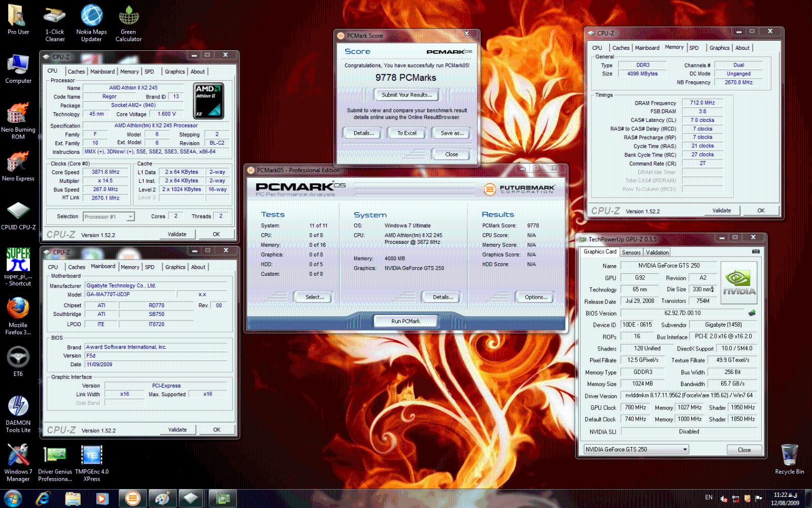Click Core Speed value 3871.6 MHz
Viewport: 812px width, 508px height.
(106, 172)
